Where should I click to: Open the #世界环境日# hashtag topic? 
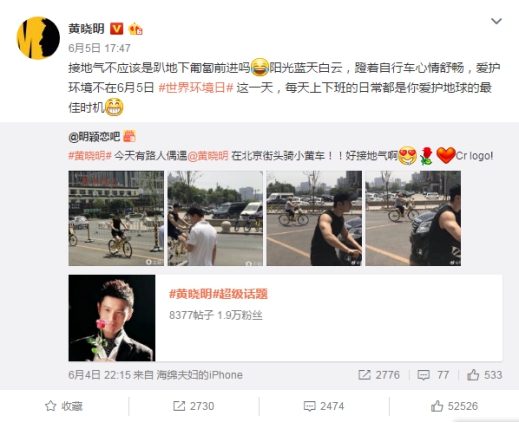click(195, 88)
